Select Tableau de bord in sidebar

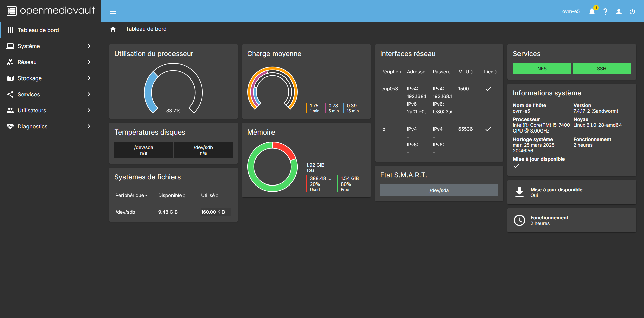click(38, 30)
